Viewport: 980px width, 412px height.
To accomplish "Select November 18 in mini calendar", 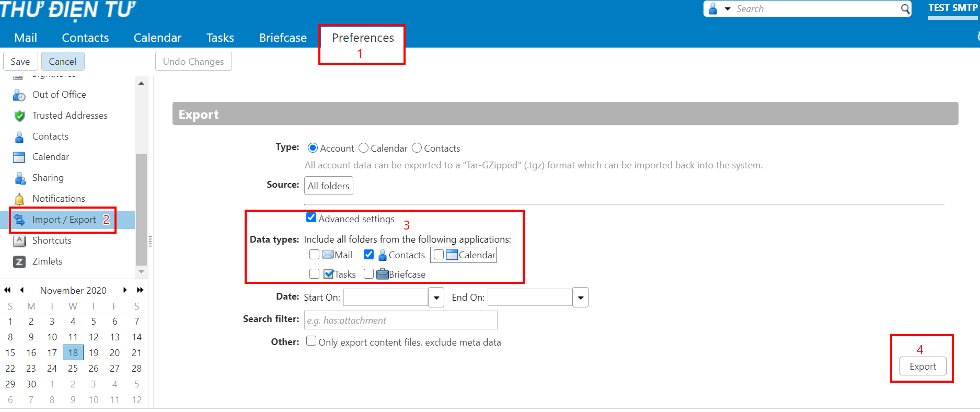I will point(73,353).
